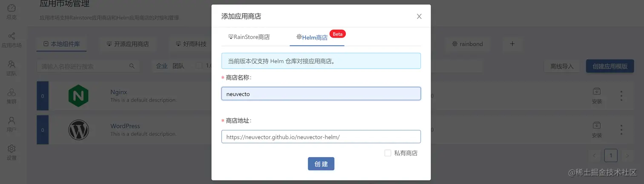Image resolution: width=644 pixels, height=184 pixels.
Task: Enable the 私有商店 checkbox
Action: (388, 153)
